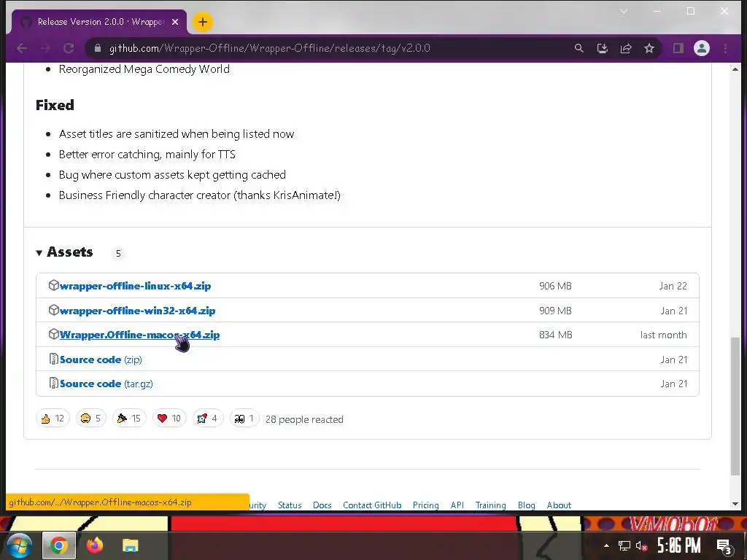Click the install/download page icon in address bar
This screenshot has height=560, width=747.
point(602,48)
